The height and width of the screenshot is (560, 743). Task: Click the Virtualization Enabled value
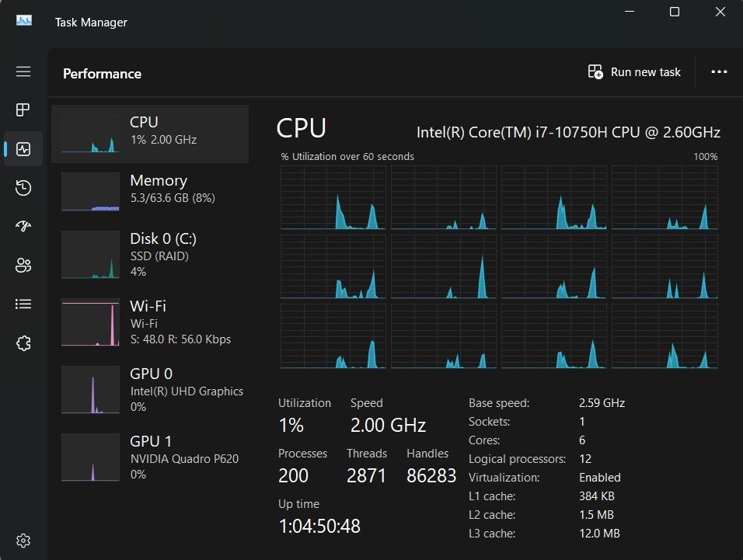point(600,477)
